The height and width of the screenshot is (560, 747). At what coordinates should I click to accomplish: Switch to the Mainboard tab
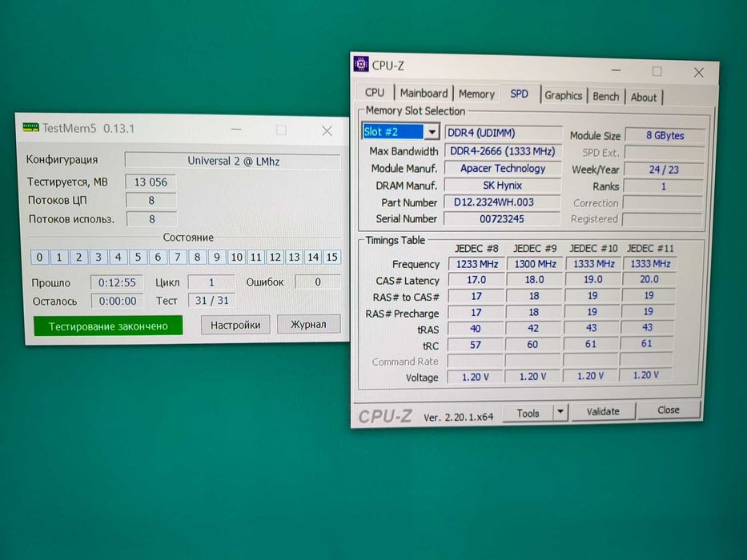(x=424, y=94)
